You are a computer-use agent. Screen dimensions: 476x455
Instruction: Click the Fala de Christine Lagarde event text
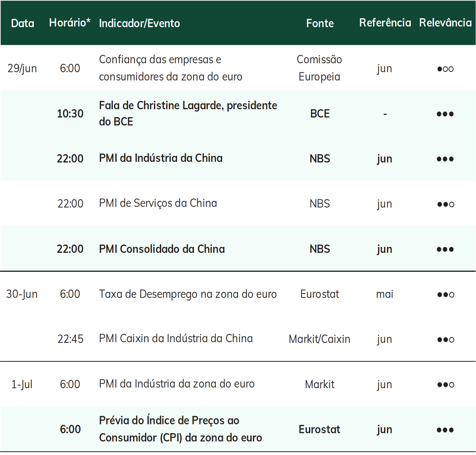click(x=188, y=114)
